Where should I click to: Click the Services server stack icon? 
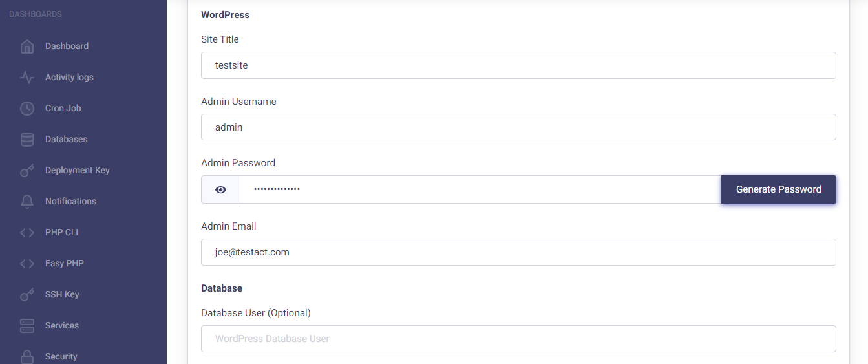(27, 326)
